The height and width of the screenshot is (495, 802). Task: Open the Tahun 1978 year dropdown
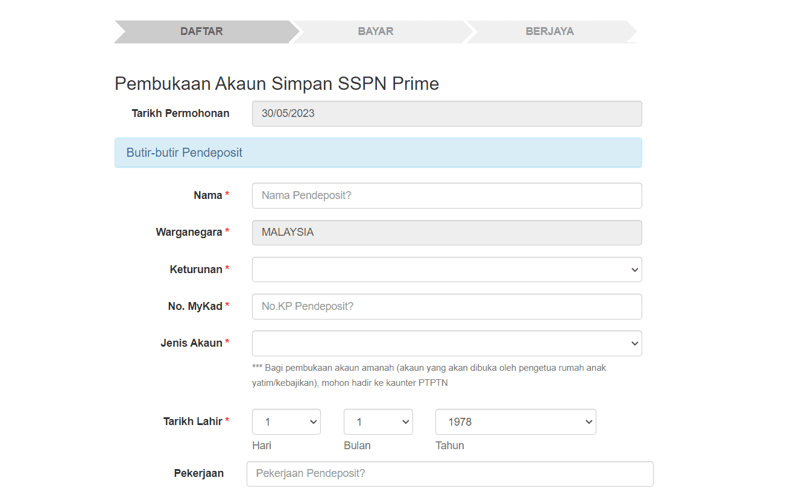click(x=516, y=422)
